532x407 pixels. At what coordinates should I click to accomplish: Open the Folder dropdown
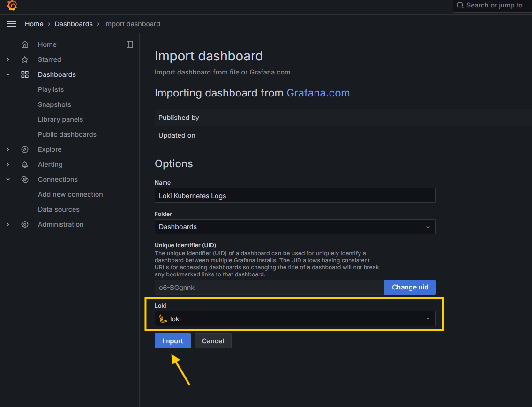(295, 227)
